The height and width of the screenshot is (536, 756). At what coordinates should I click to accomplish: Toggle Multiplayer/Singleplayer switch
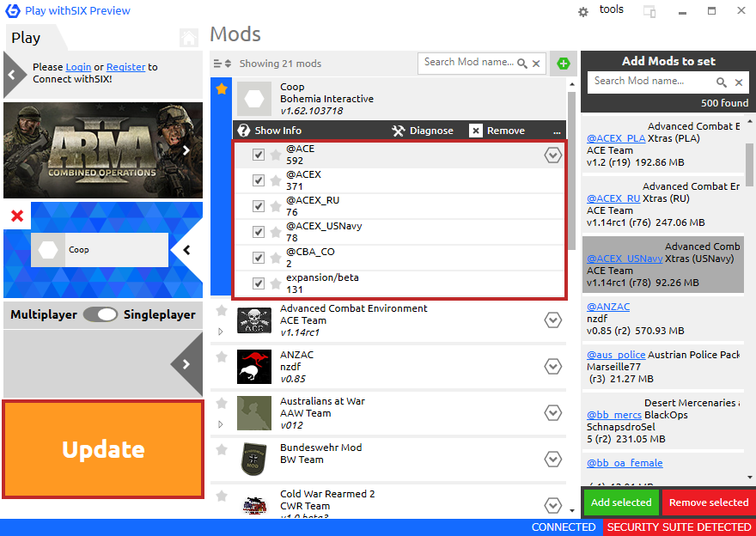click(x=101, y=314)
